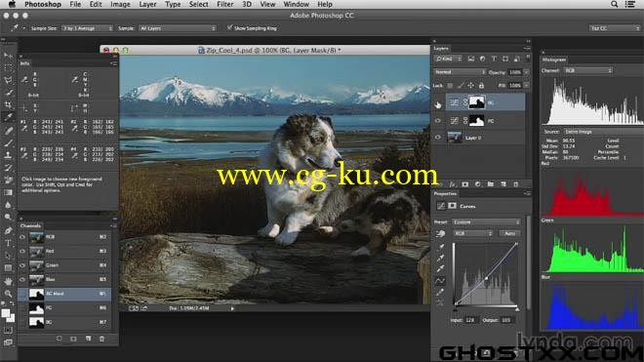Toggle Blue channel visibility
Image resolution: width=644 pixels, height=362 pixels.
22,280
